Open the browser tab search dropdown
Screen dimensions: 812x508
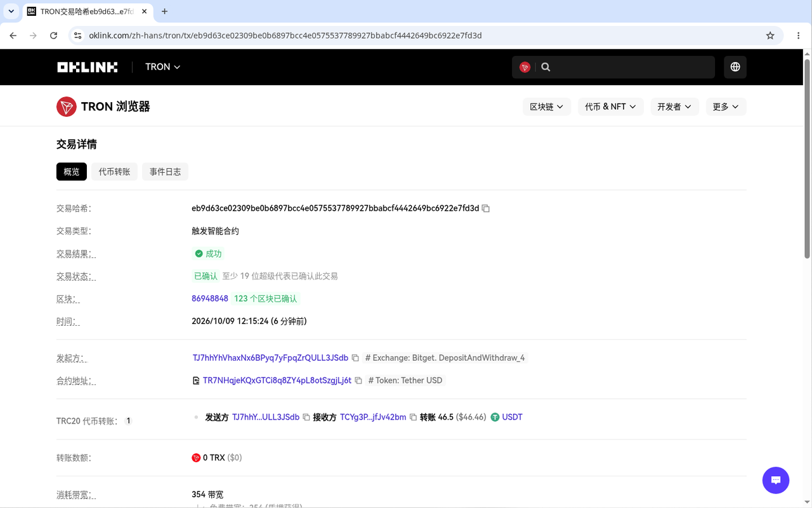click(11, 11)
